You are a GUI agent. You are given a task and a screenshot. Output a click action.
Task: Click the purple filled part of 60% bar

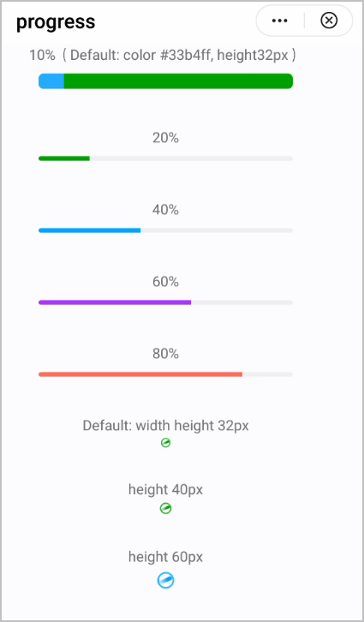[x=115, y=302]
